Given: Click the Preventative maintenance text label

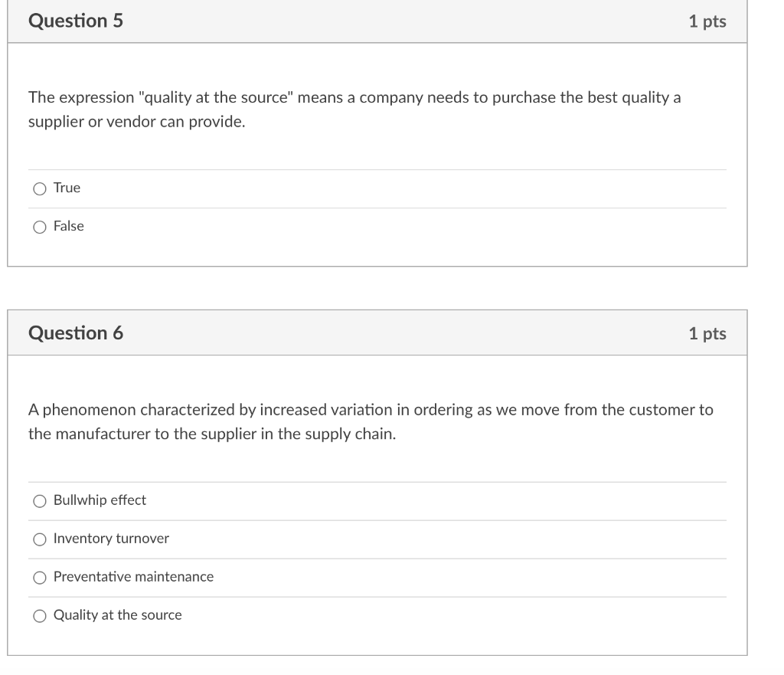Looking at the screenshot, I should point(133,577).
